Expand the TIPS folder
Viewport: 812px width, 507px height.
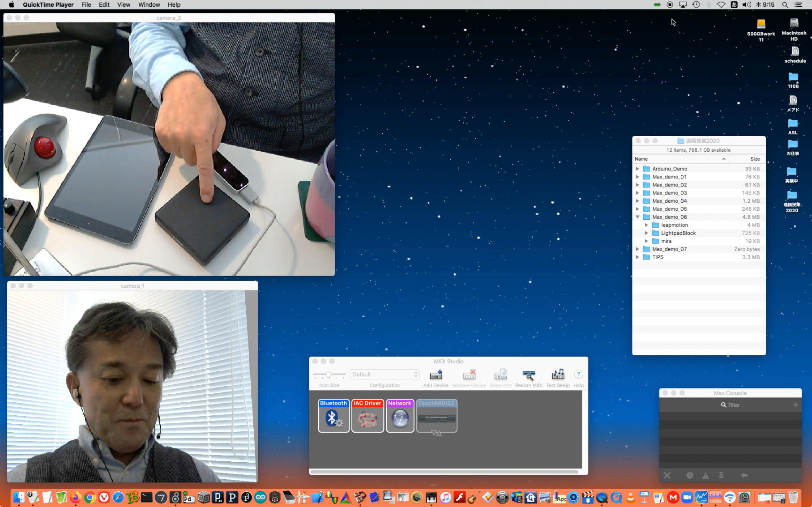pos(637,257)
